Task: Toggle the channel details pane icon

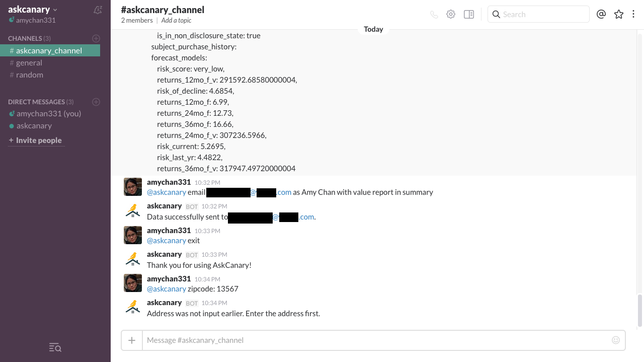Action: click(x=469, y=14)
